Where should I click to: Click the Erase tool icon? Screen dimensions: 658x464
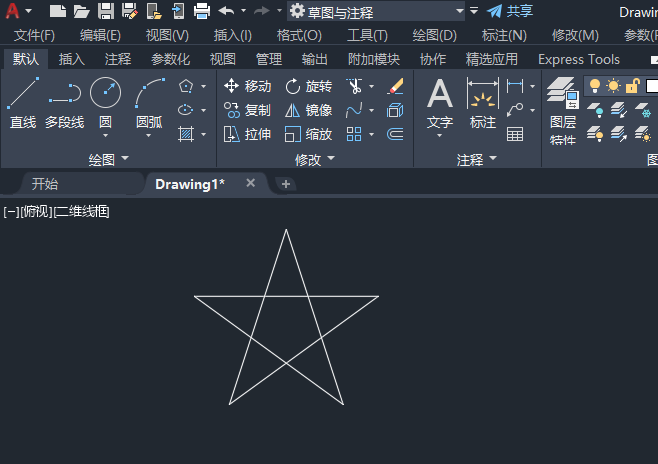395,86
